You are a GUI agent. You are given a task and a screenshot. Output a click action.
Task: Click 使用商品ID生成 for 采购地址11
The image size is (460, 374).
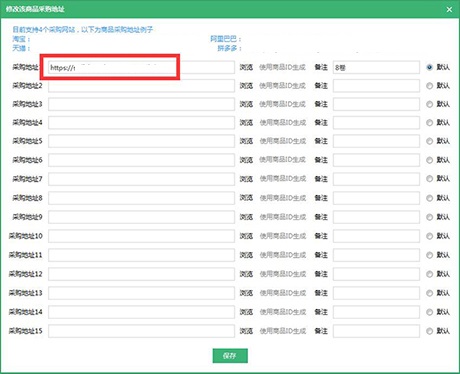282,255
